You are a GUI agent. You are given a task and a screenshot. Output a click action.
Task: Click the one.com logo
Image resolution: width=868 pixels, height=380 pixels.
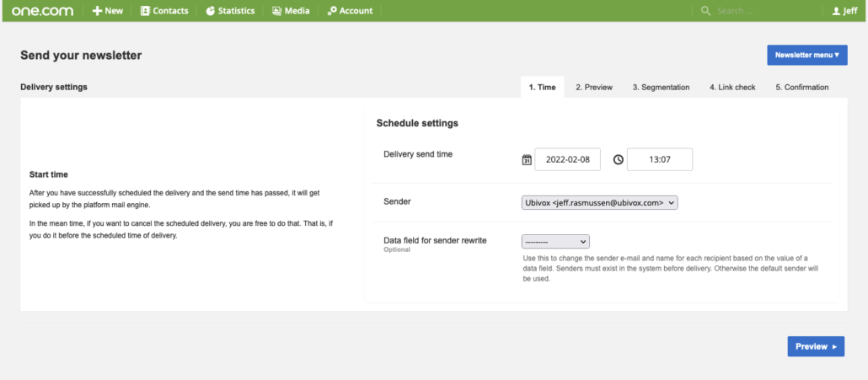pos(43,10)
